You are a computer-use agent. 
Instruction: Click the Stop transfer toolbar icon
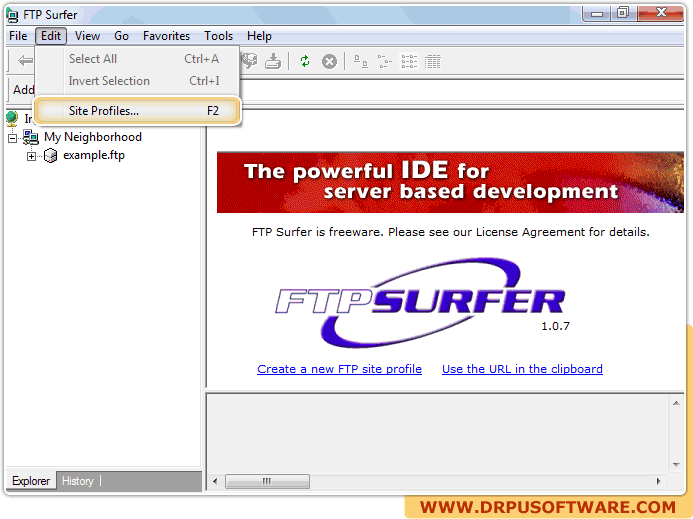pyautogui.click(x=329, y=61)
